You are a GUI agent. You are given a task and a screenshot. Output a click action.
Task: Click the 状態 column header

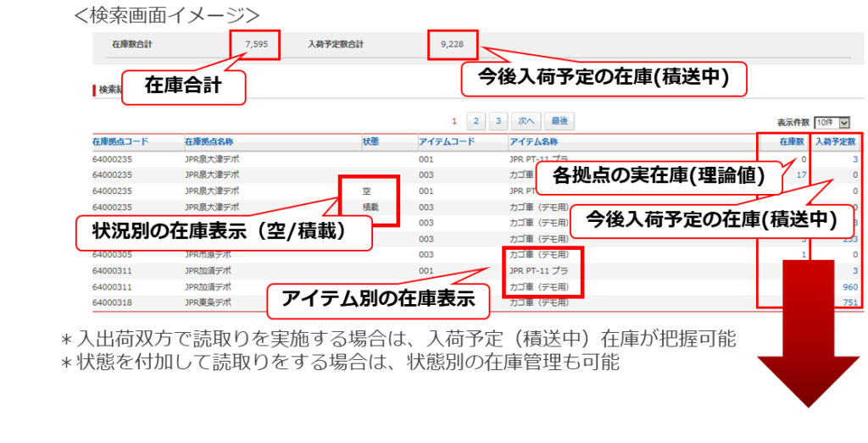(370, 141)
